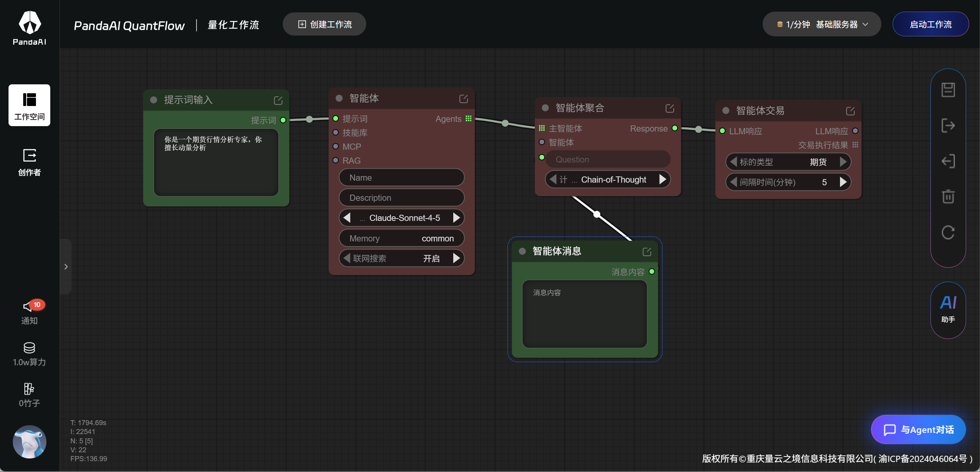The height and width of the screenshot is (472, 980).
Task: Click the import arrow icon in right toolbar
Action: coord(948,161)
